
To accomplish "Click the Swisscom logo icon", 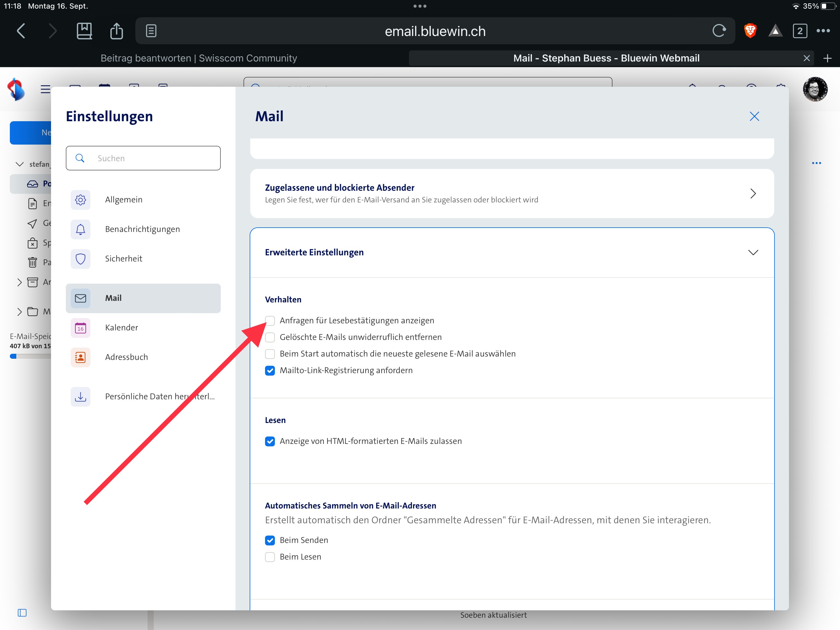I will 16,89.
